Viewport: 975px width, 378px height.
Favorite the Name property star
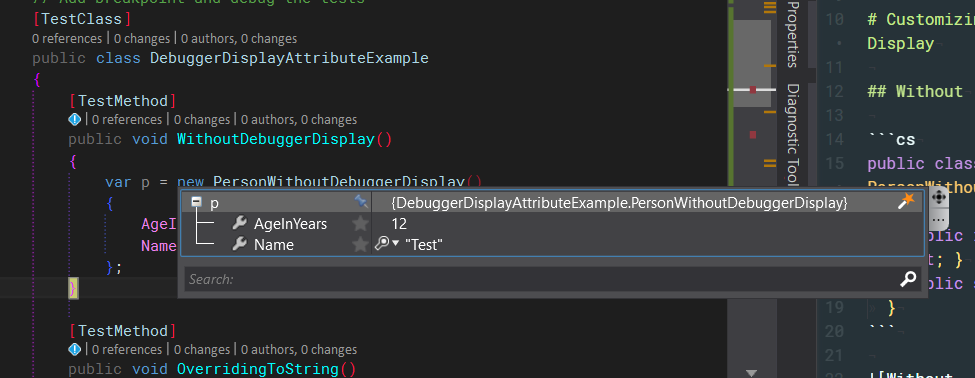click(361, 245)
